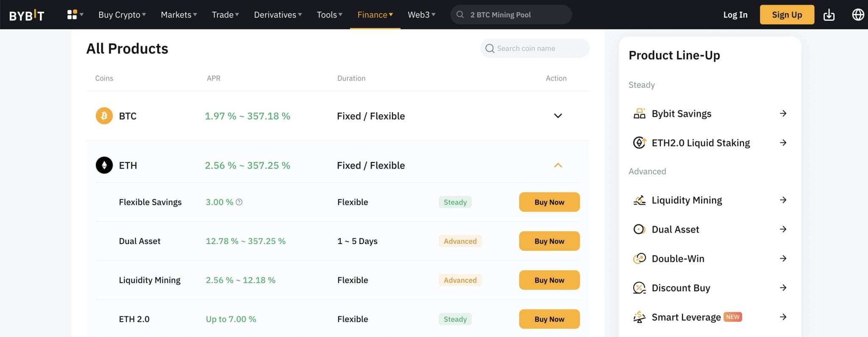Click the ETH coin icon
868x337 pixels.
click(104, 166)
